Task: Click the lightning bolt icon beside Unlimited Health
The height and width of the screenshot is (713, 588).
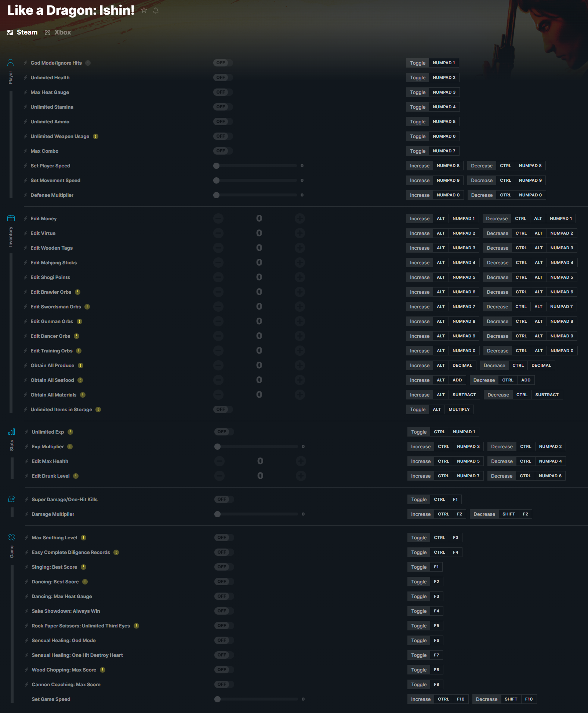Action: (26, 77)
